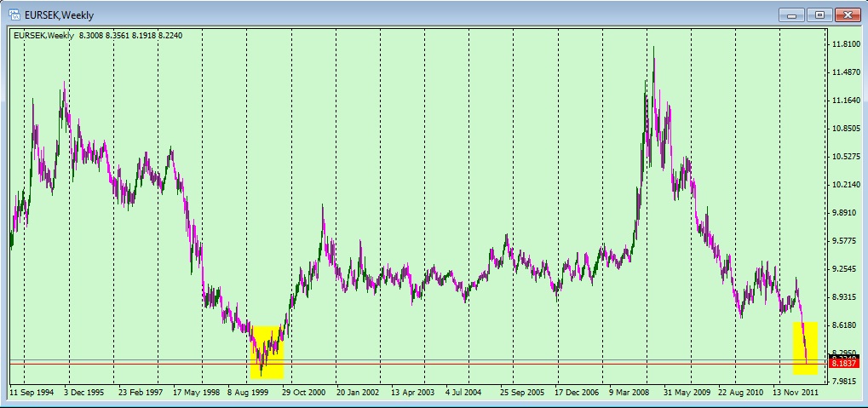
Task: Click the '25 Sep 2005' date label
Action: pos(522,392)
